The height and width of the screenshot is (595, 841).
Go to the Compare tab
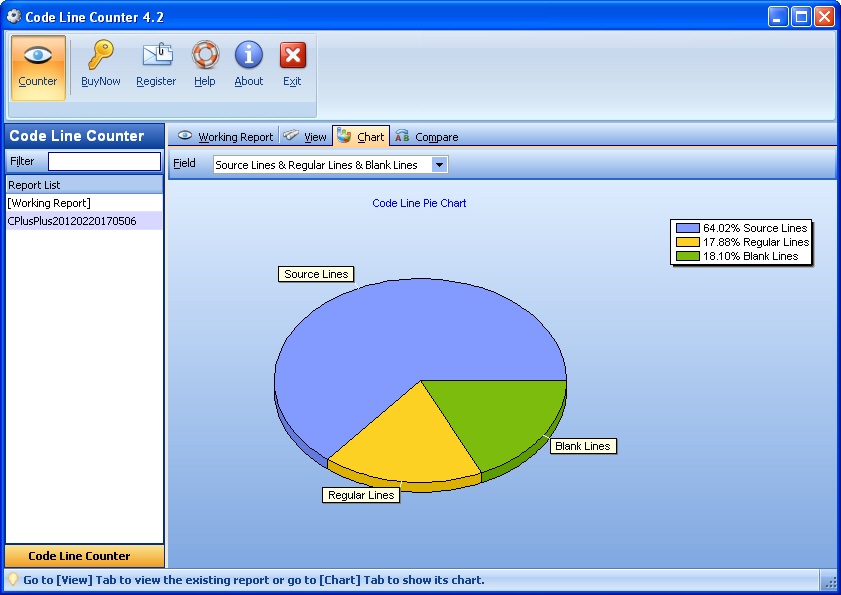[x=427, y=137]
